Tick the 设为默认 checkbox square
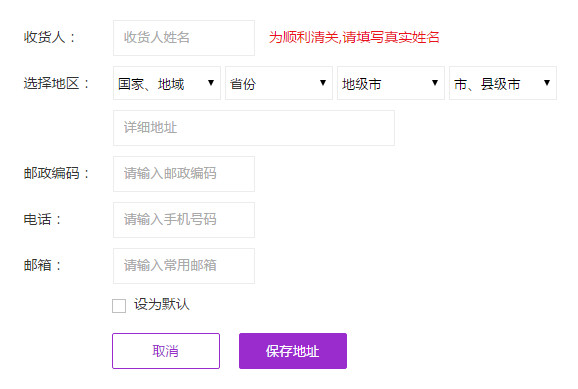 119,306
